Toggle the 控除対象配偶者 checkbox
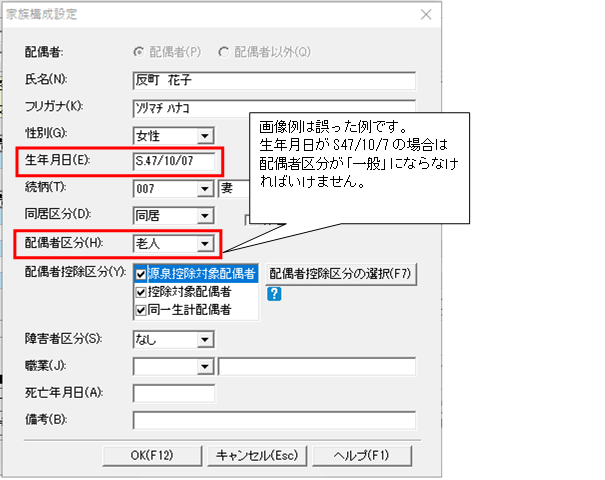Viewport: 605px width, 480px height. [x=141, y=292]
